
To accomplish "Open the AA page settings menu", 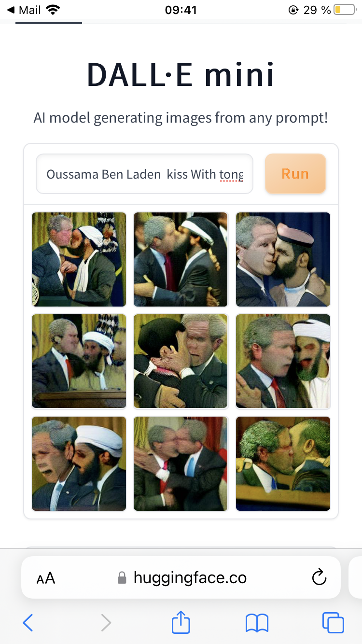I will tap(46, 578).
